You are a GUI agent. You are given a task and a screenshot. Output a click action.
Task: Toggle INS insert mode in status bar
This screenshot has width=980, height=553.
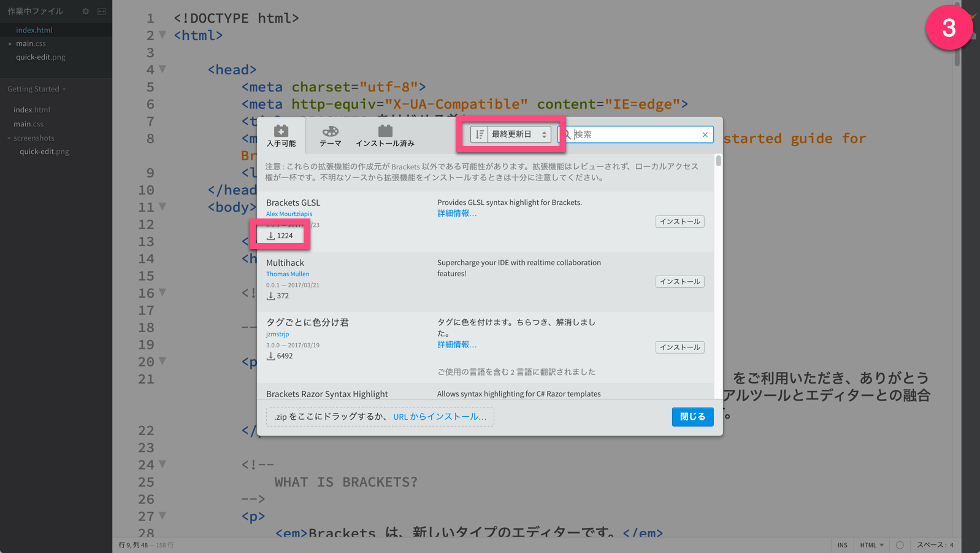843,545
